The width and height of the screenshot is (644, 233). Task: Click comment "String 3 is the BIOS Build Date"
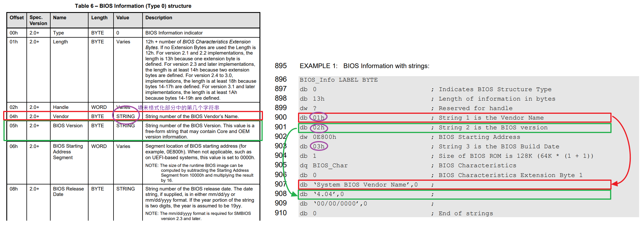point(499,147)
